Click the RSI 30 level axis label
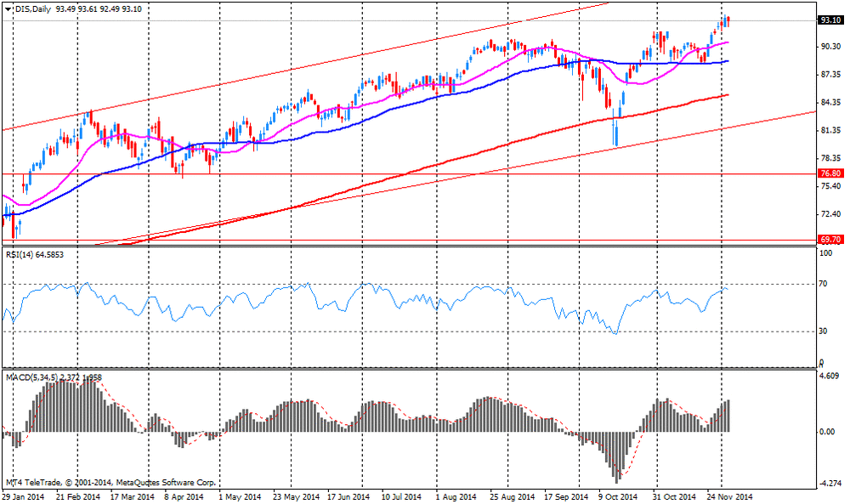This screenshot has height=504, width=850. [824, 331]
